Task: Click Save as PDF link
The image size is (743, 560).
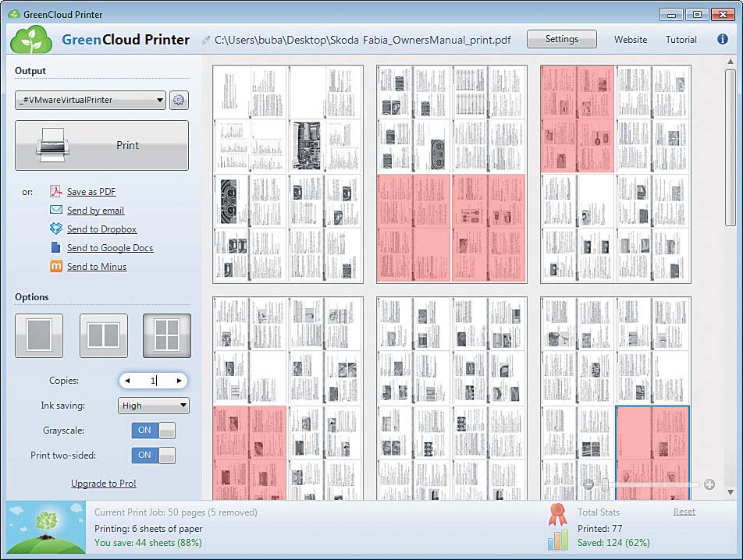Action: [x=91, y=192]
